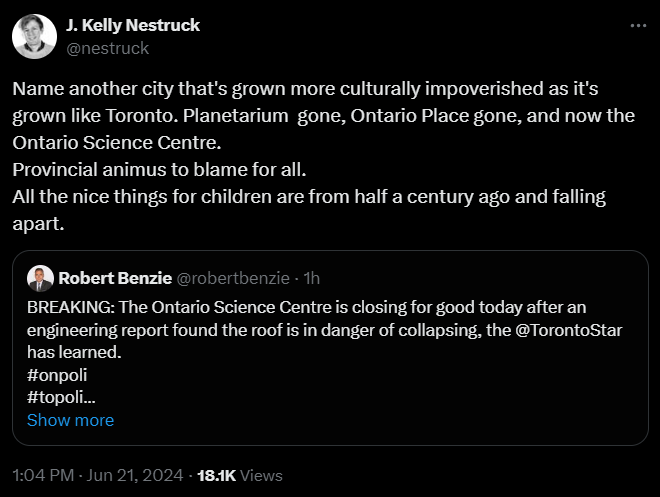The width and height of the screenshot is (660, 497).
Task: Click the Jun 21, 2024 date
Action: [x=143, y=476]
